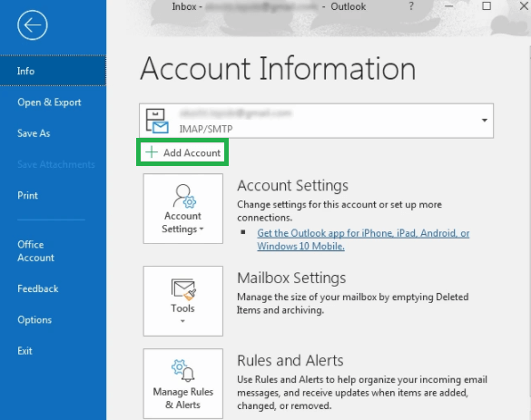This screenshot has width=531, height=420.
Task: Open Outlook Options
Action: tap(34, 320)
